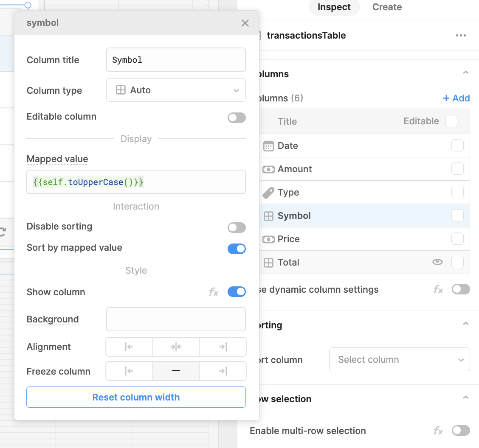The width and height of the screenshot is (479, 448).
Task: Open the Column type dropdown
Action: [x=176, y=90]
